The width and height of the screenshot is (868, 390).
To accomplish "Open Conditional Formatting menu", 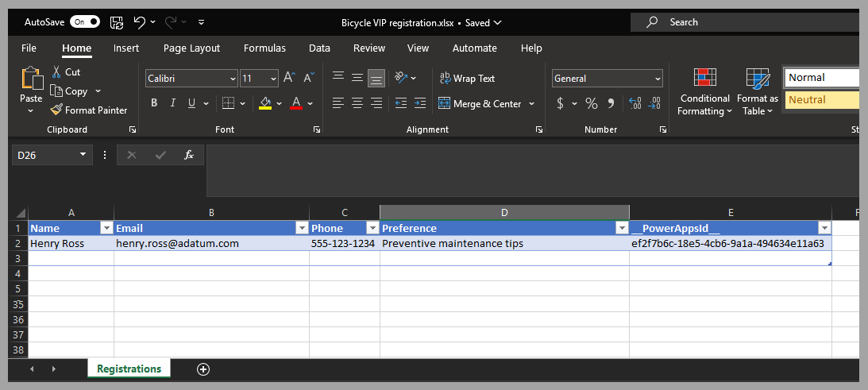I will point(704,91).
